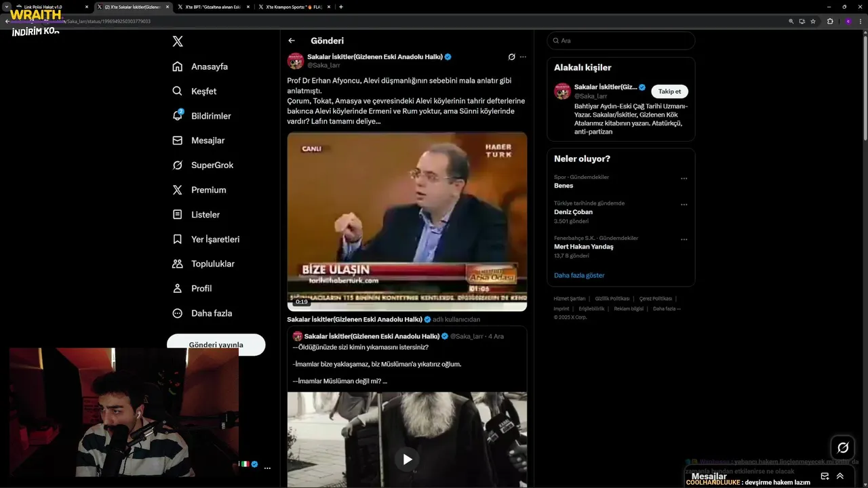
Task: Click the Profil person icon
Action: click(x=178, y=288)
